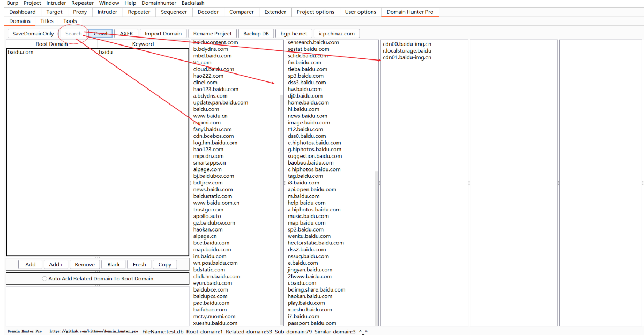Click the icp.chinaz.com button

[336, 33]
